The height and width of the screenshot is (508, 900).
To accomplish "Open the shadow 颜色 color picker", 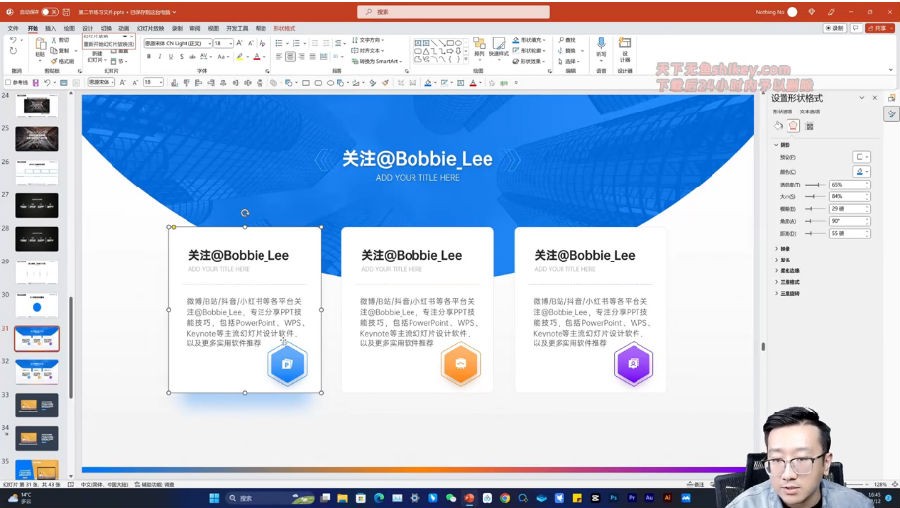I will [862, 171].
